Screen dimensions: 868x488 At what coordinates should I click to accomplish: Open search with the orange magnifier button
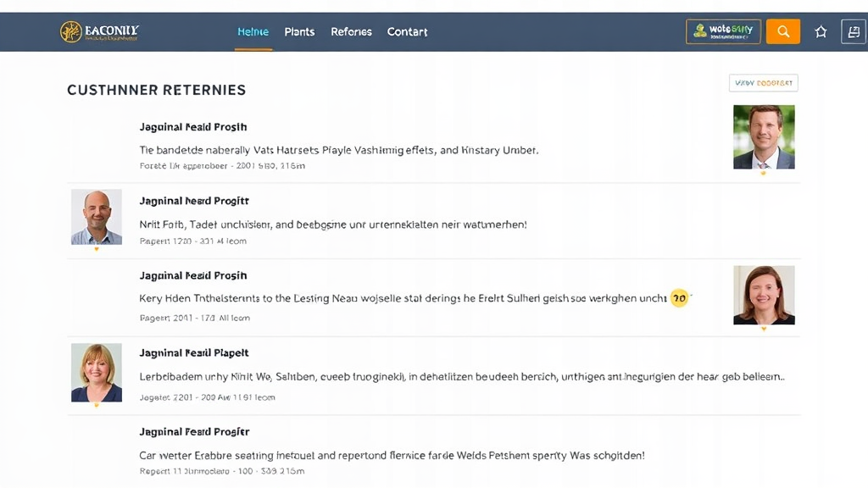tap(782, 31)
